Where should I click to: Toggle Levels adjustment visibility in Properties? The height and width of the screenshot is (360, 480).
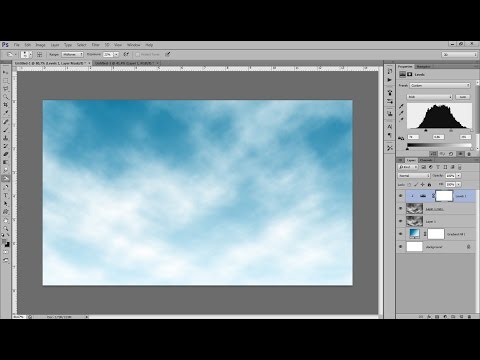tap(460, 154)
